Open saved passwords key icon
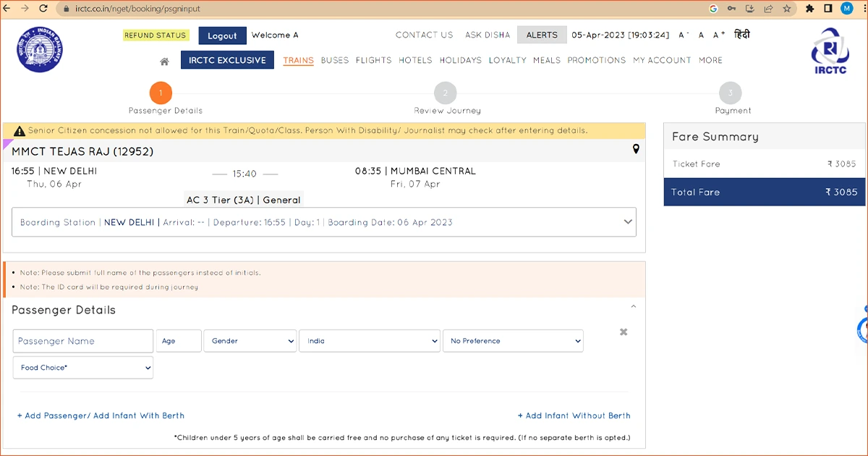 click(731, 9)
